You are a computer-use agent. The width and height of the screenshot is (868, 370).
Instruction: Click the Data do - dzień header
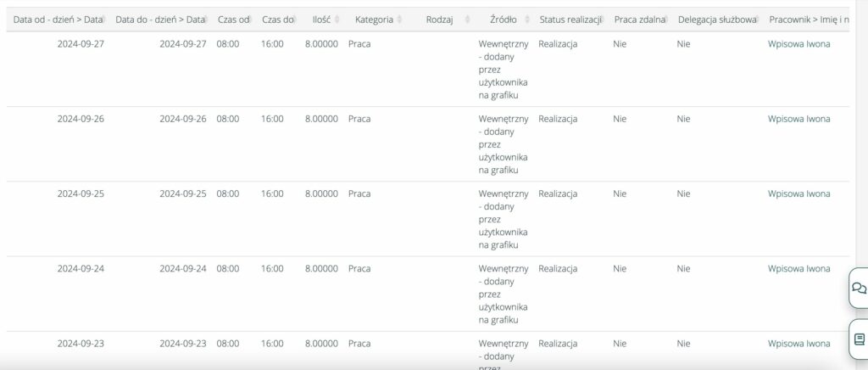pos(160,20)
